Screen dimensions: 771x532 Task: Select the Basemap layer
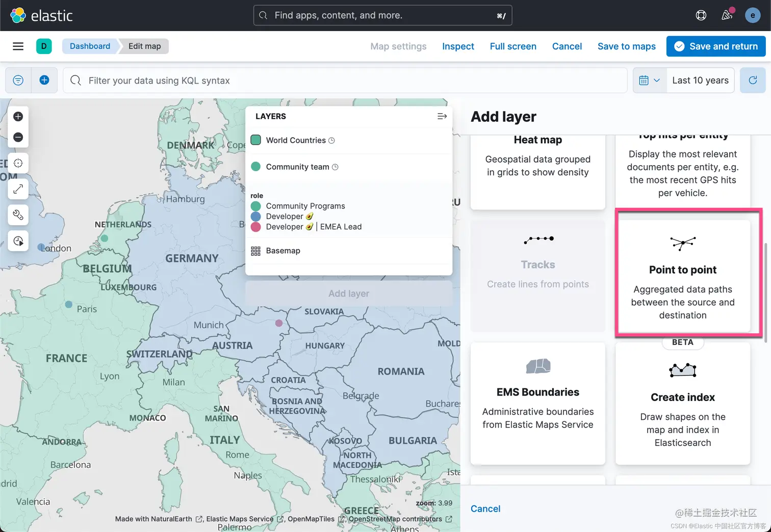point(283,251)
